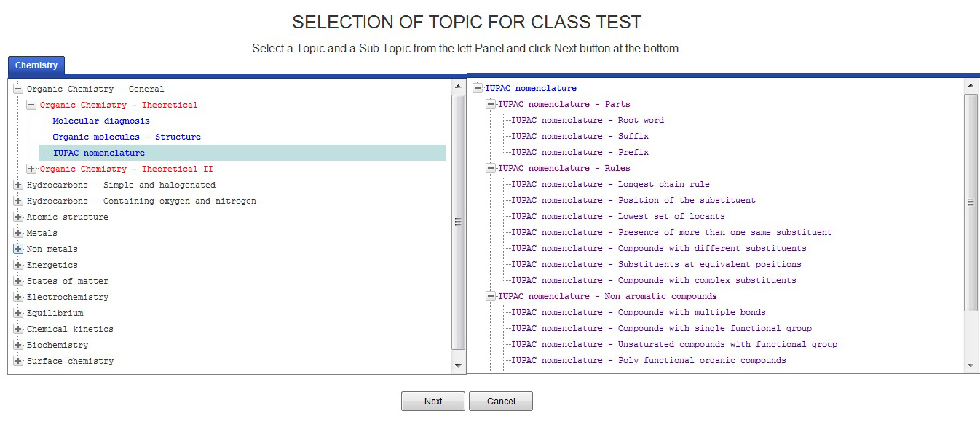
Task: Collapse the Organic Chemistry - General node
Action: click(18, 89)
